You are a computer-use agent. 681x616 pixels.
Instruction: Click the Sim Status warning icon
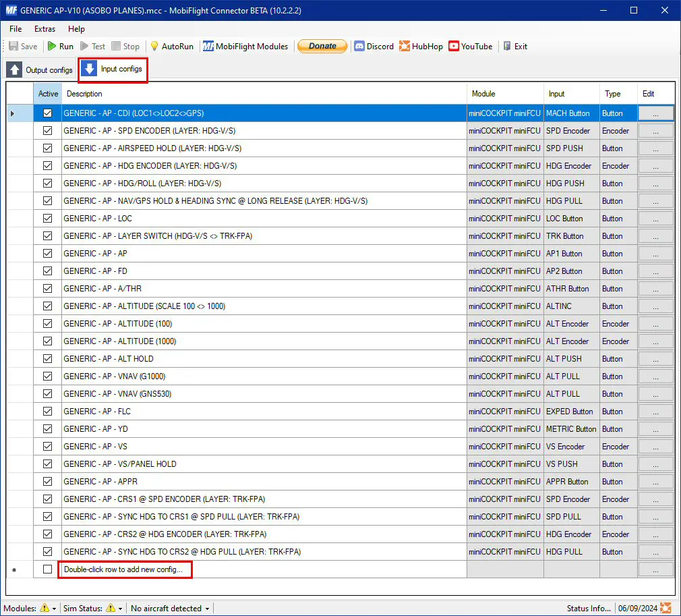[x=111, y=608]
